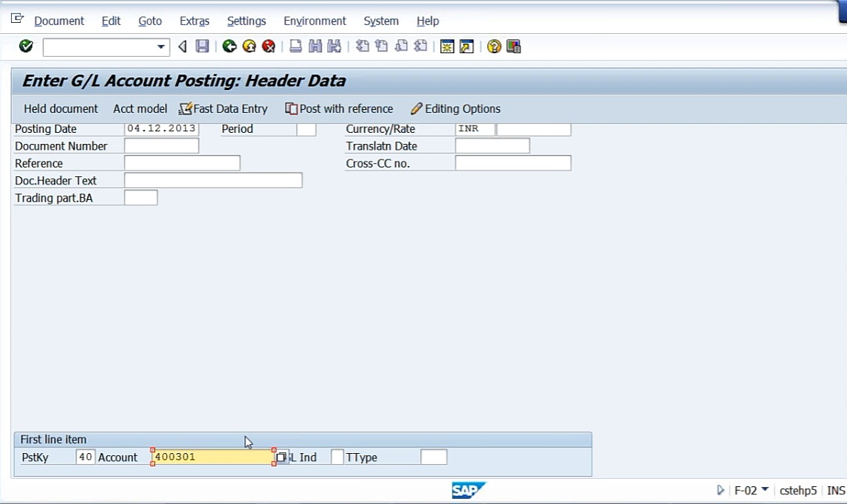
Task: Click the Generate Shortcut icon
Action: point(467,46)
